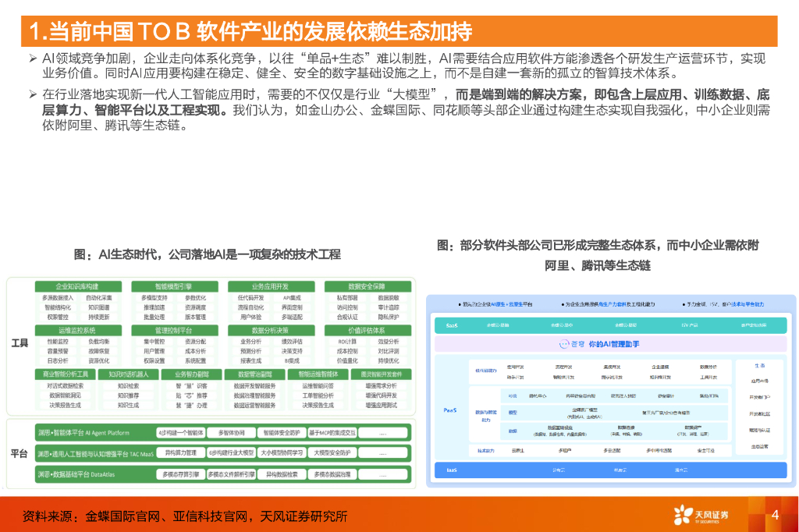Click the 审计追踪 cell
This screenshot has width=799, height=532.
click(389, 307)
